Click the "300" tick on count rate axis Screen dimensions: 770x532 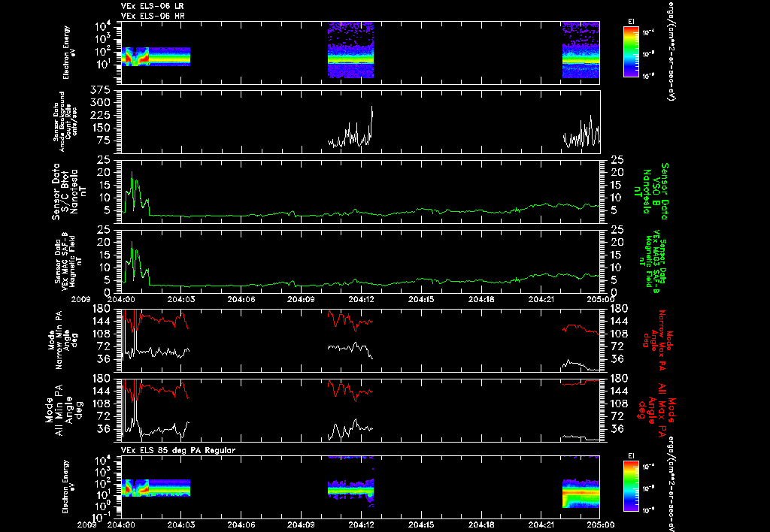coord(100,103)
